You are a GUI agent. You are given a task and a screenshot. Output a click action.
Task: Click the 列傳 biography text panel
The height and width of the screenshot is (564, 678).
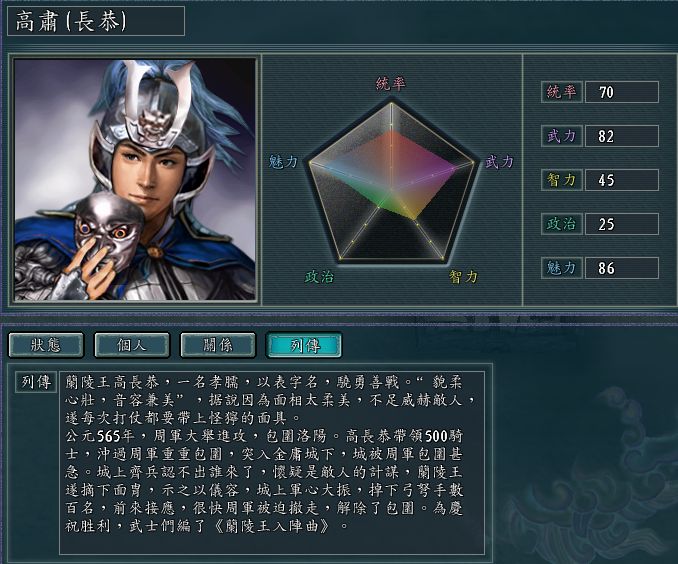[272, 462]
